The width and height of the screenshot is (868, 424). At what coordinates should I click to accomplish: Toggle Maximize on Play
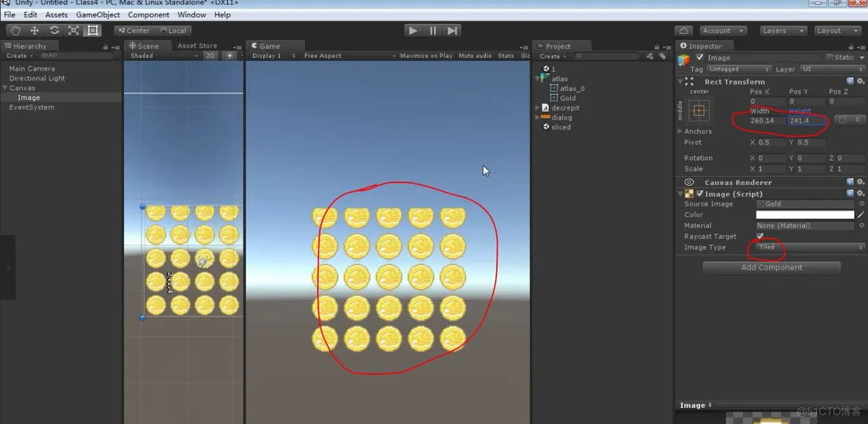426,56
